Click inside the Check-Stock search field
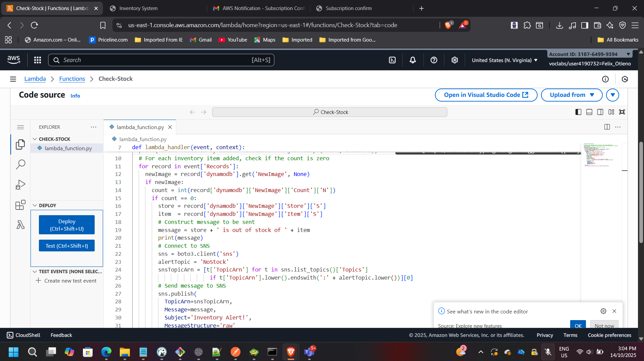 (330, 112)
